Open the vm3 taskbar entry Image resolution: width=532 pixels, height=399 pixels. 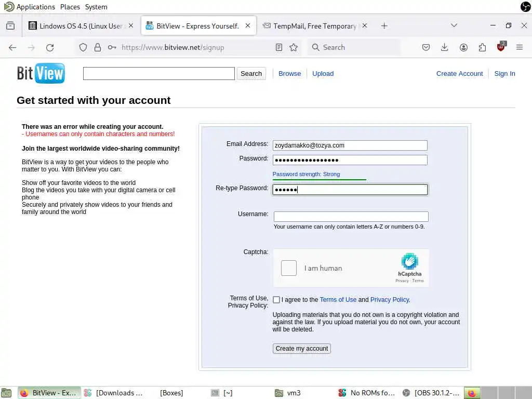[x=288, y=393]
